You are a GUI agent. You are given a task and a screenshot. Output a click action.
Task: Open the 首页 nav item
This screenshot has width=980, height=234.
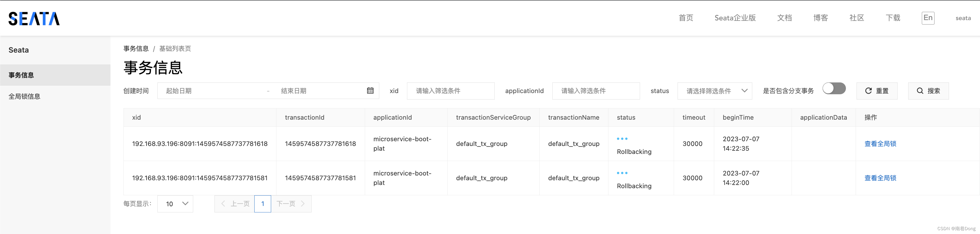point(686,18)
